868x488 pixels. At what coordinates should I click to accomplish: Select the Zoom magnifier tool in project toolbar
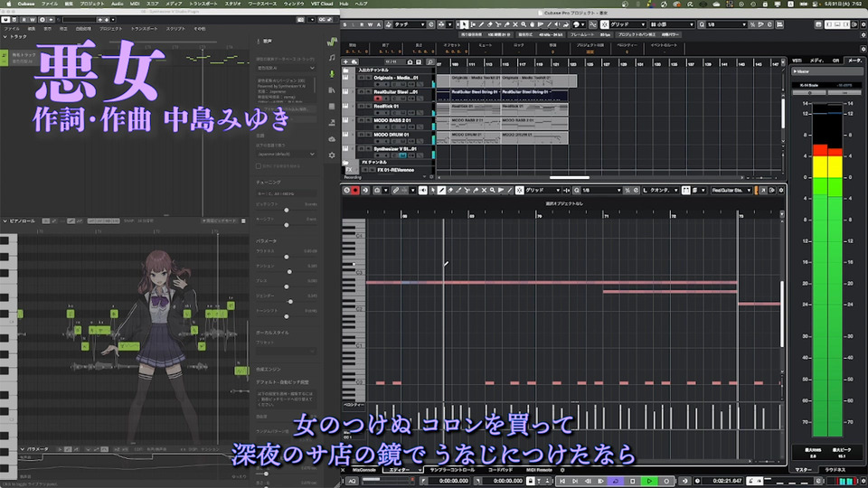(524, 24)
